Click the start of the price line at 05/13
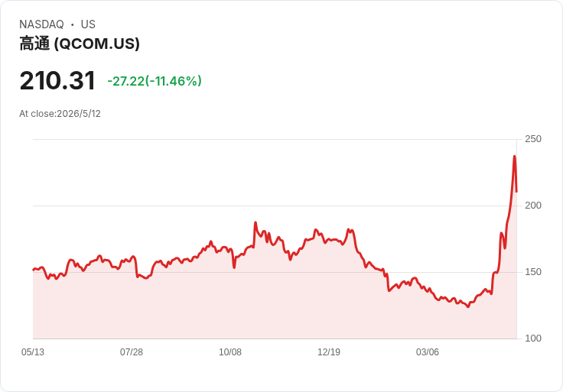Viewport: 563px width, 392px height. click(x=34, y=270)
